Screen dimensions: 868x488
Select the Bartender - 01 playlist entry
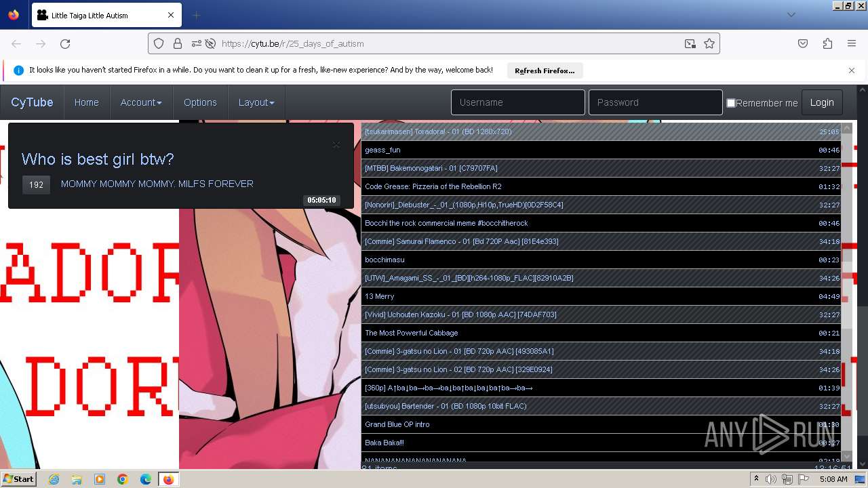coord(601,406)
